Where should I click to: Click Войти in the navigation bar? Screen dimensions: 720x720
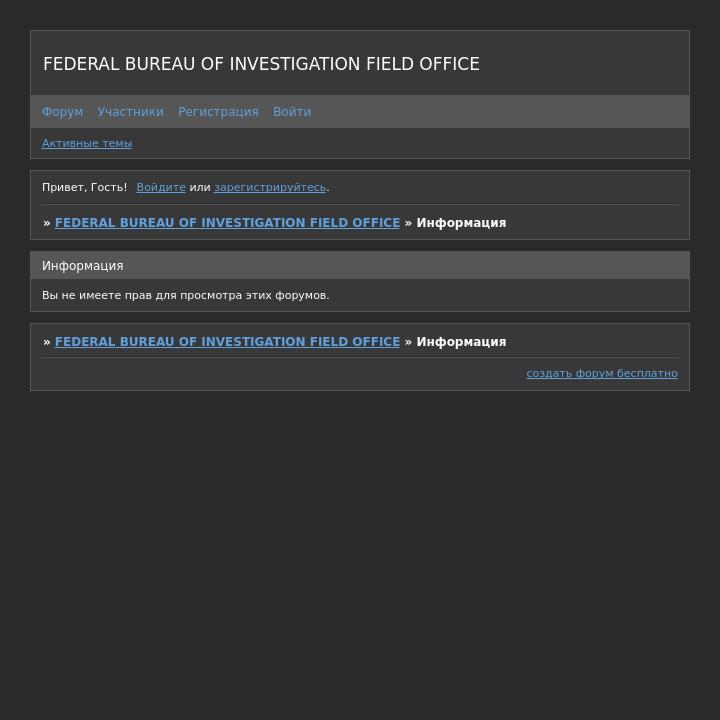292,112
